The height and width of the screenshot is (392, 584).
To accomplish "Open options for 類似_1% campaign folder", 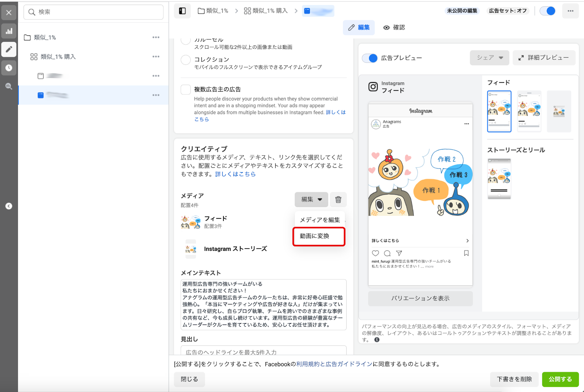I will pos(156,38).
